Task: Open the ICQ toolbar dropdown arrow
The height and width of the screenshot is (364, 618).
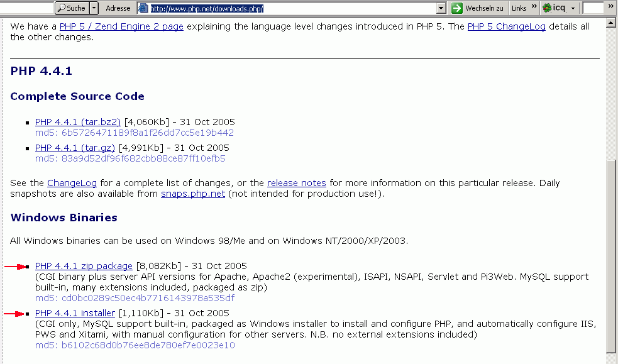Action: tap(573, 8)
